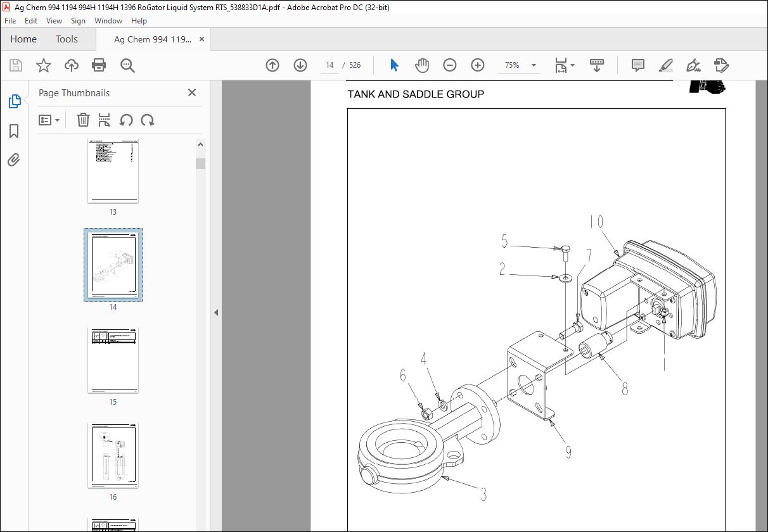Save the file using the floppy icon
This screenshot has height=532, width=768.
[16, 65]
